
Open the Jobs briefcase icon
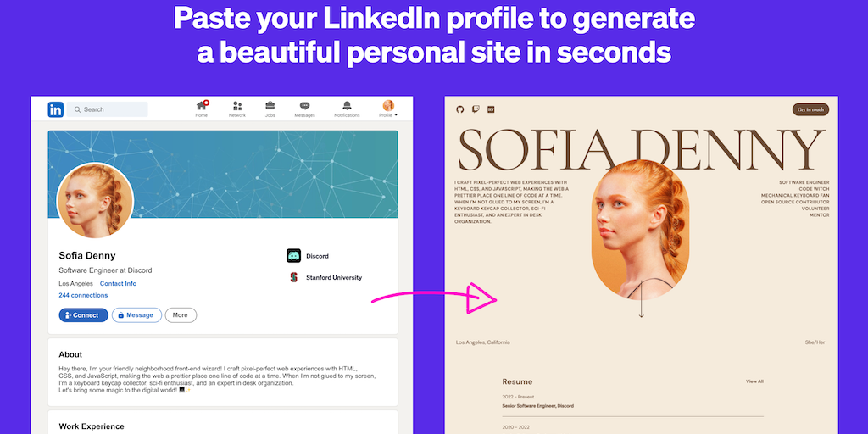click(x=270, y=107)
